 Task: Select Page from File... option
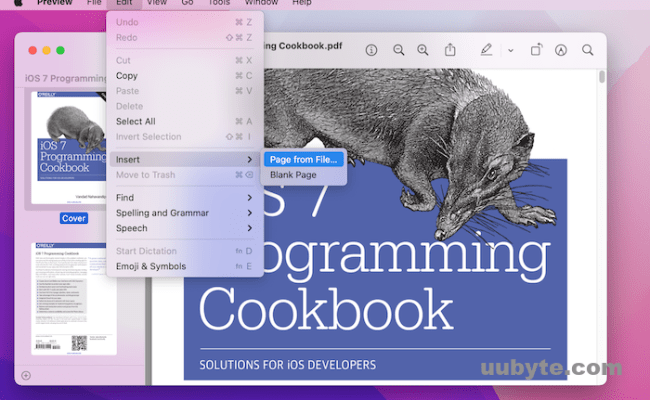point(304,160)
